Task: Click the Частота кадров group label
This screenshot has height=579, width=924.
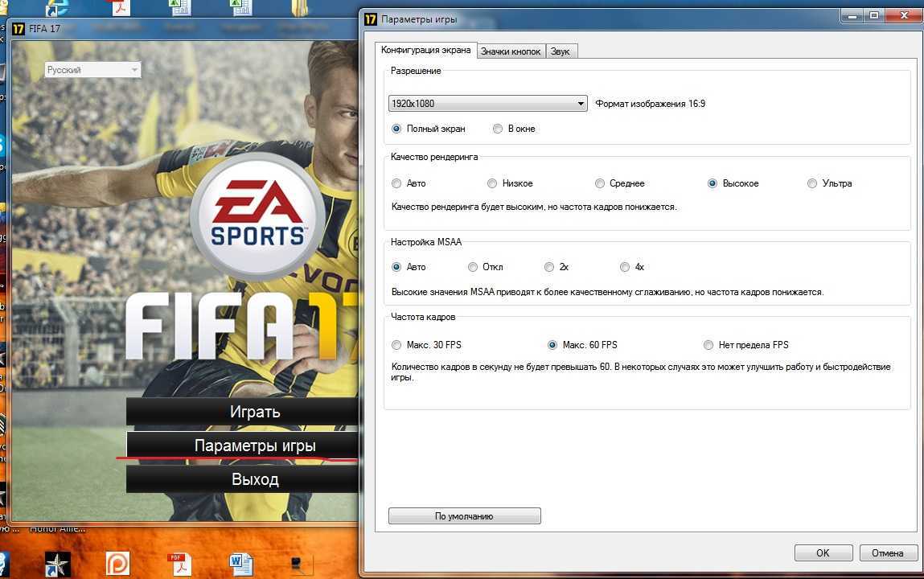Action: tap(423, 317)
